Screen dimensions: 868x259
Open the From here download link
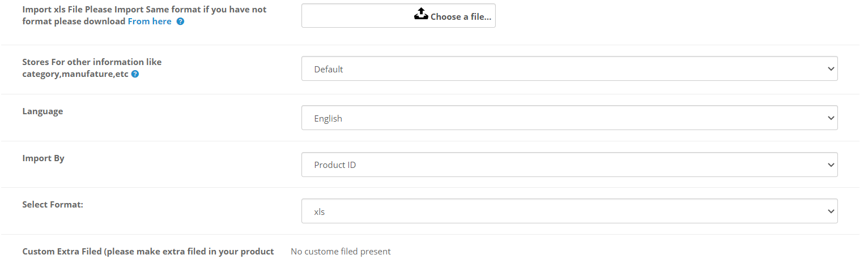point(150,21)
